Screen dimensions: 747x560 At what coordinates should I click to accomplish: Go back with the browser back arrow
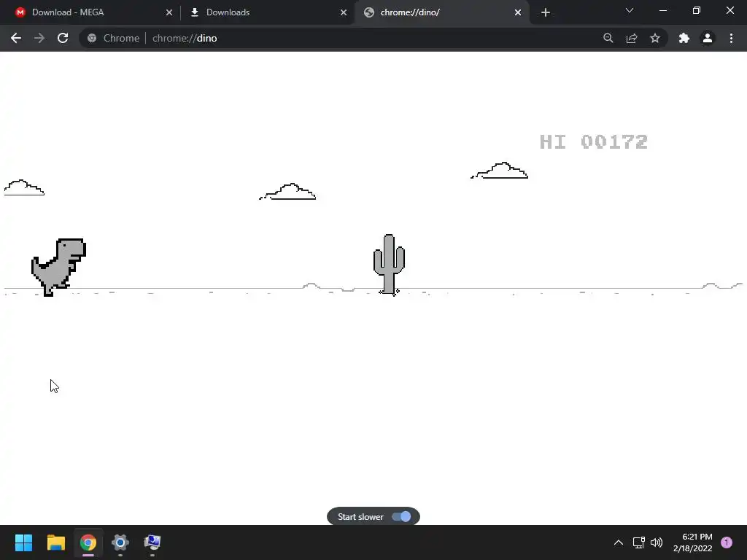[16, 38]
